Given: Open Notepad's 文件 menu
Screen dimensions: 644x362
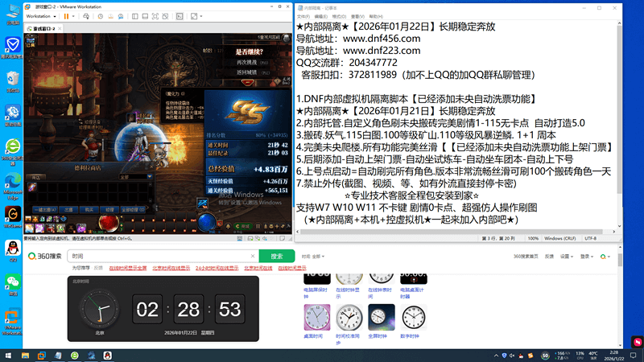Looking at the screenshot, I should click(x=302, y=16).
